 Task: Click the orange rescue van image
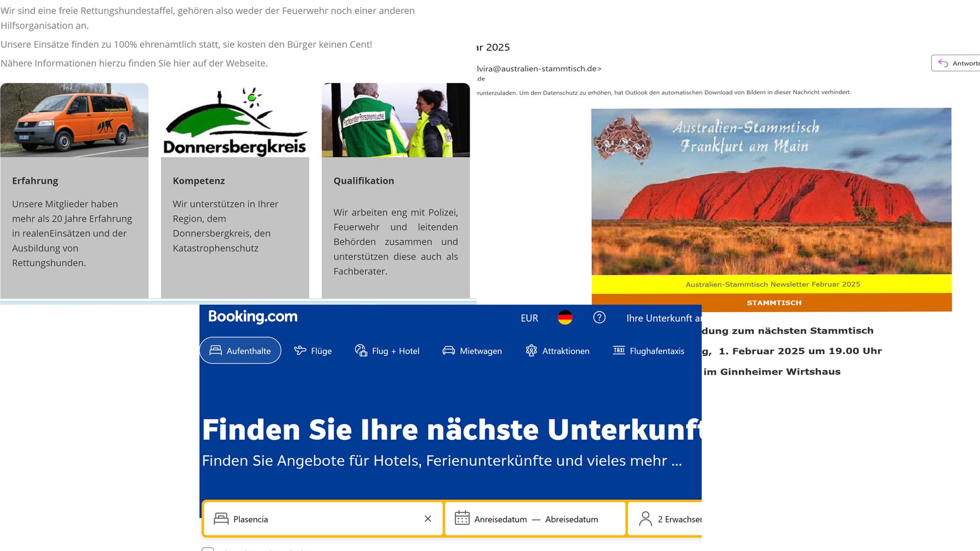coord(75,120)
